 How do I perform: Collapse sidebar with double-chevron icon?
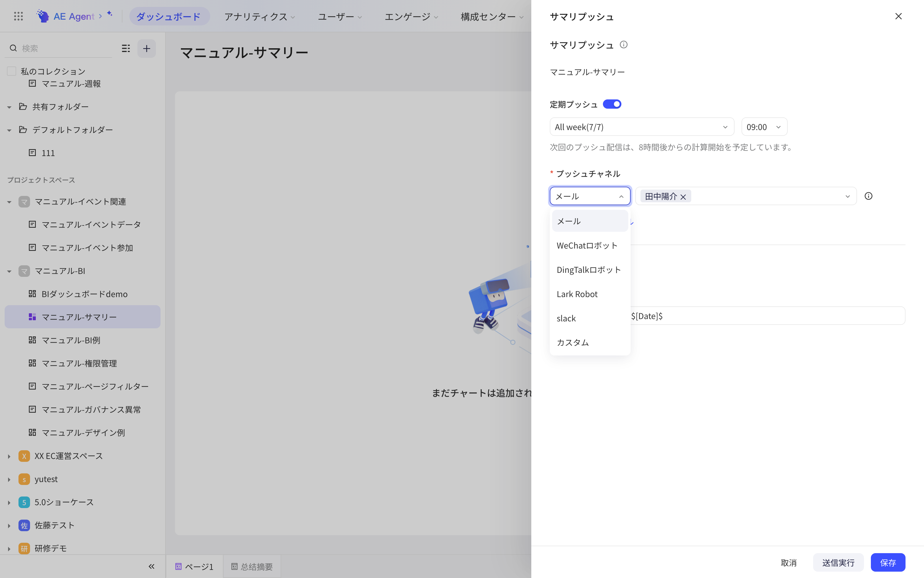tap(152, 566)
